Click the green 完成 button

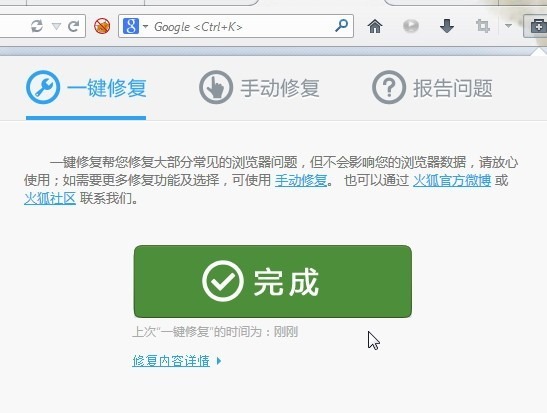(273, 281)
